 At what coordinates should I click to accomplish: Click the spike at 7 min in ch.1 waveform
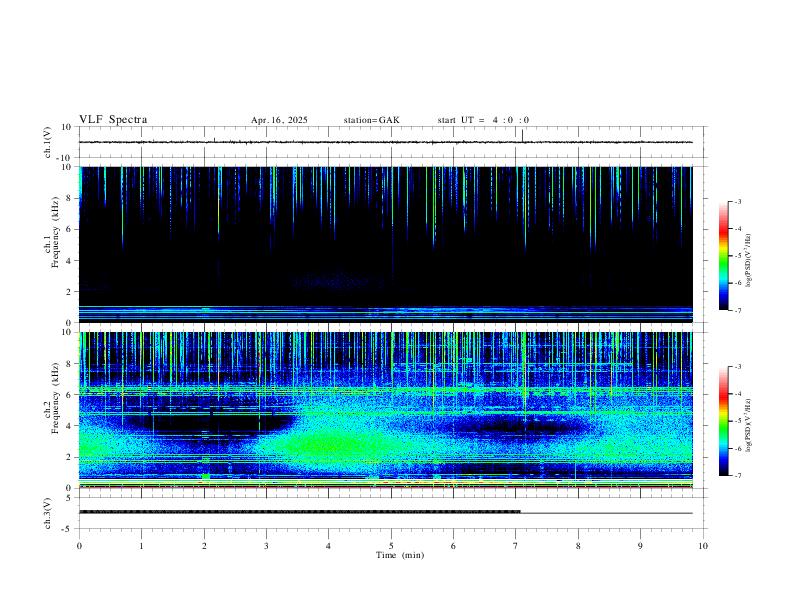tap(522, 135)
